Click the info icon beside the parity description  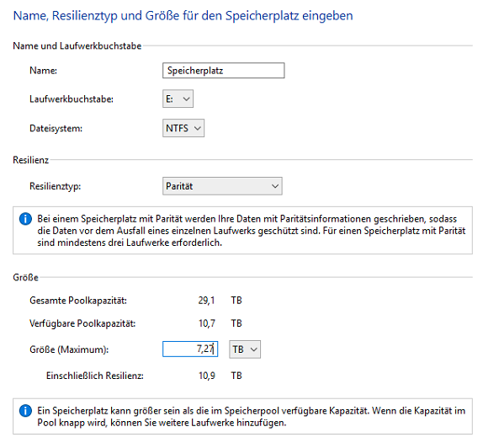(25, 219)
